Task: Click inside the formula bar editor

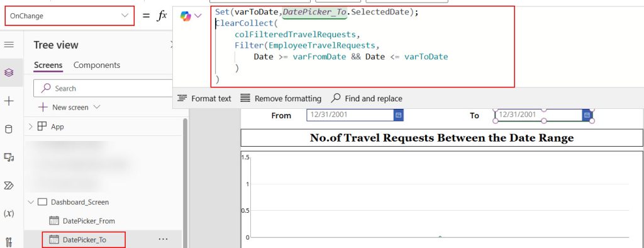Action: pyautogui.click(x=363, y=47)
